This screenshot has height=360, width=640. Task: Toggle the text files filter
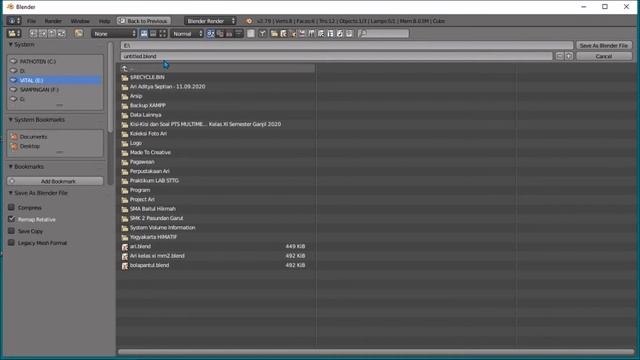click(349, 33)
